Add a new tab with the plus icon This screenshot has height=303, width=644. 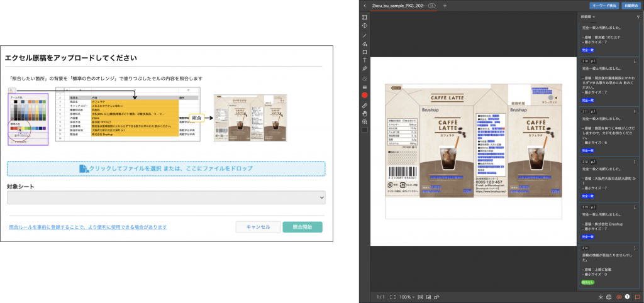pos(445,6)
